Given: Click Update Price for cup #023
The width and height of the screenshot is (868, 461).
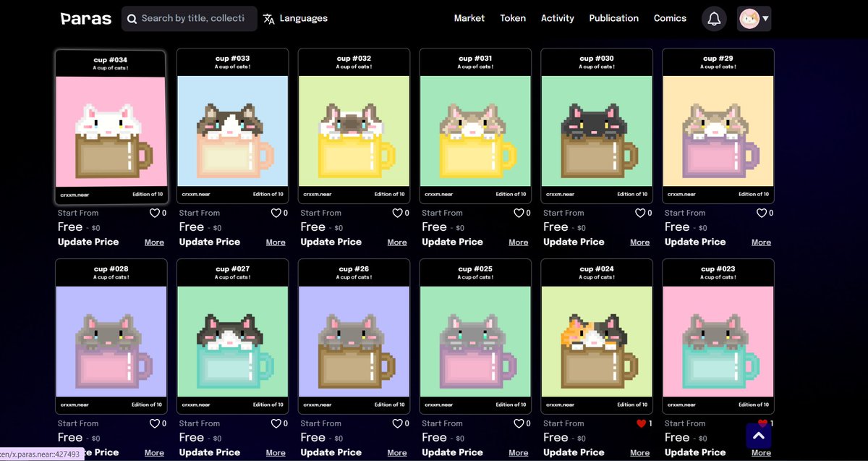Looking at the screenshot, I should pyautogui.click(x=696, y=452).
